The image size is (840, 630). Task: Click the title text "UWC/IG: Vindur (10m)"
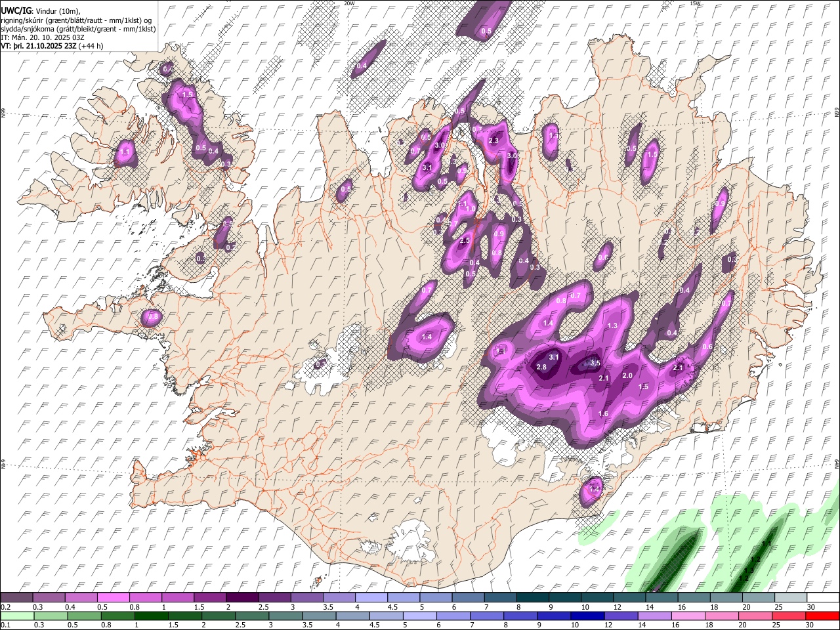coord(40,10)
